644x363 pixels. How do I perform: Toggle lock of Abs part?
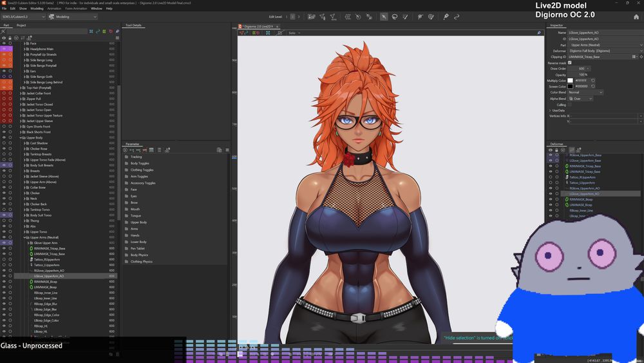pyautogui.click(x=10, y=226)
